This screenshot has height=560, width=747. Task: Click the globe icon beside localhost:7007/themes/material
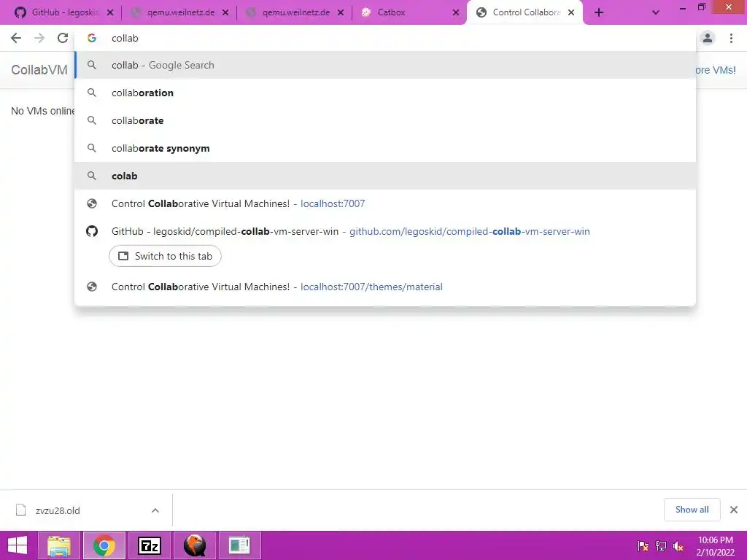pyautogui.click(x=92, y=287)
